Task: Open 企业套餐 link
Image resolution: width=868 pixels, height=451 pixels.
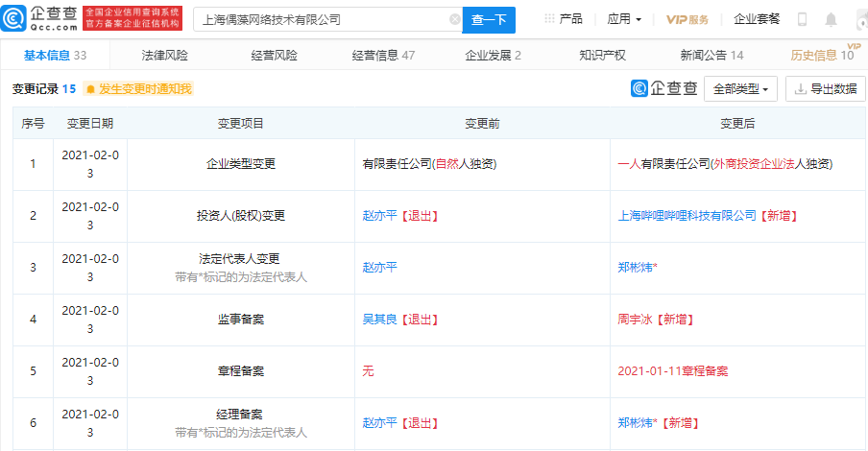Action: click(x=757, y=19)
